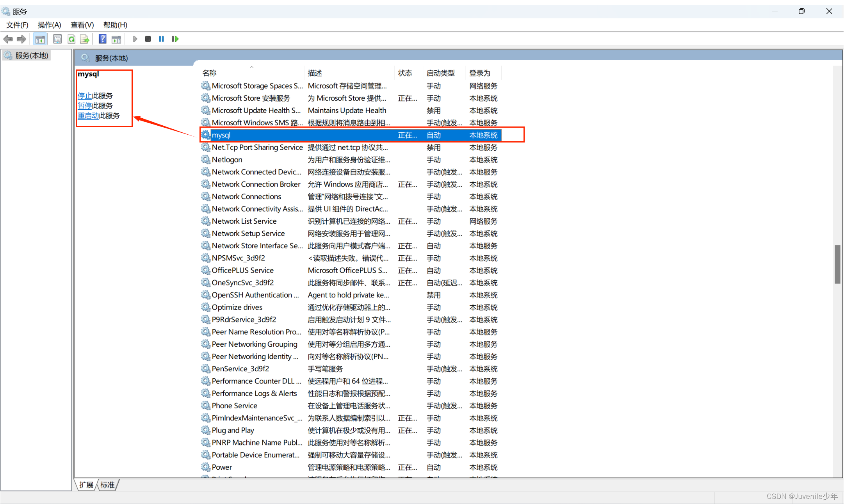Open the 文件(F) File menu

tap(17, 25)
